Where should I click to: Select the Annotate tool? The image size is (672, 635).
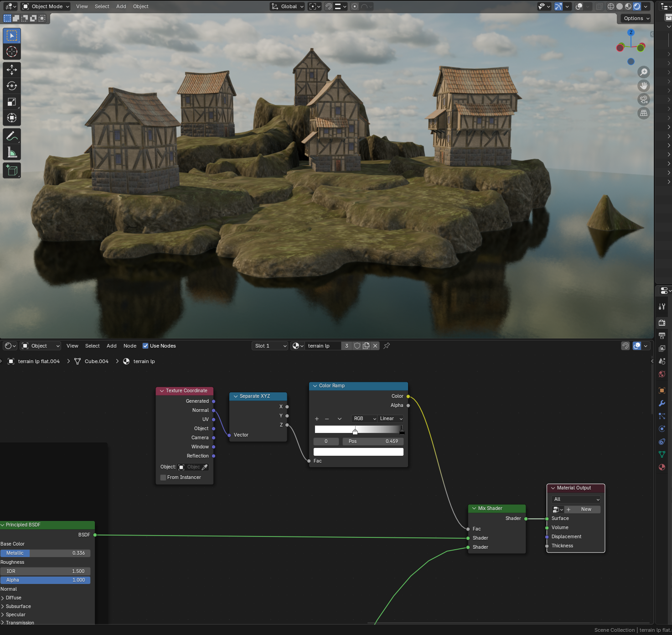point(12,136)
